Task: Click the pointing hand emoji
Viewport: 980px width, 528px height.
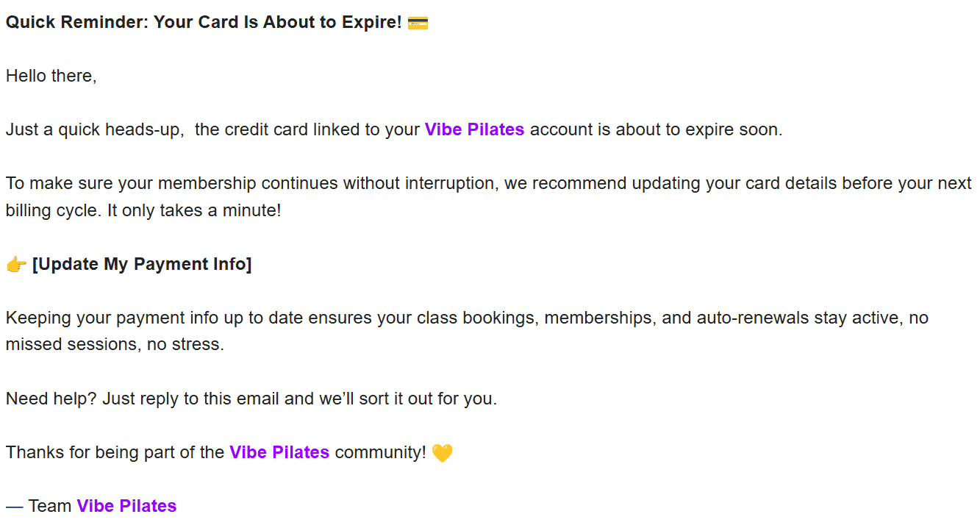Action: pyautogui.click(x=16, y=265)
